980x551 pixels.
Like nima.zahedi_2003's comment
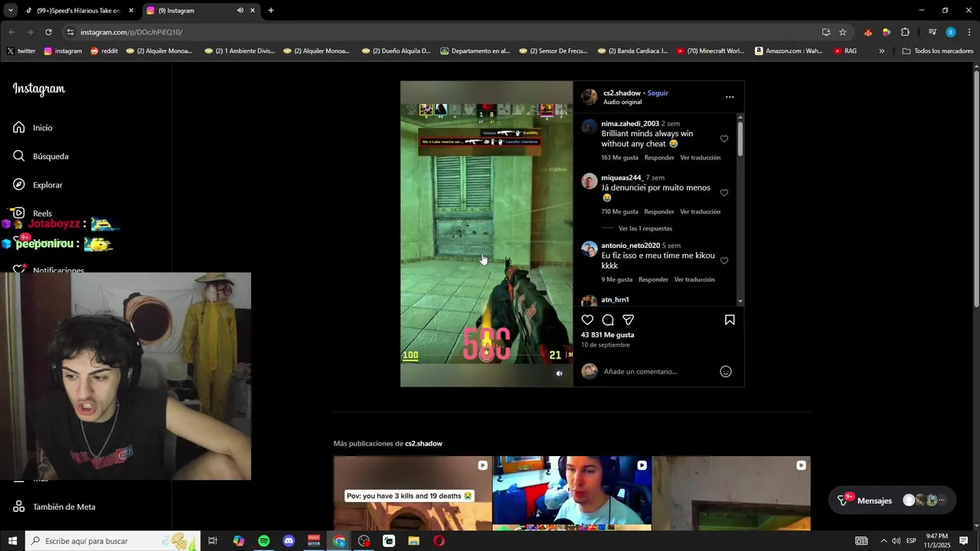coord(724,139)
